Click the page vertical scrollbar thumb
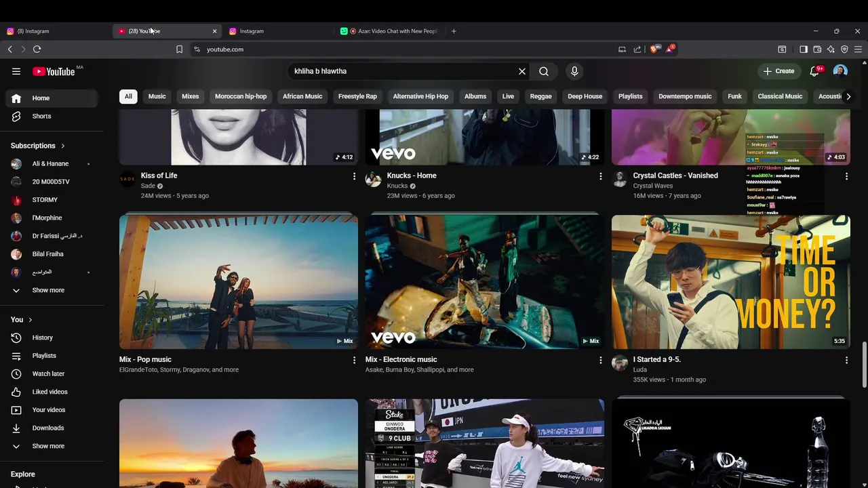Screen dimensions: 868x488 pyautogui.click(x=864, y=365)
